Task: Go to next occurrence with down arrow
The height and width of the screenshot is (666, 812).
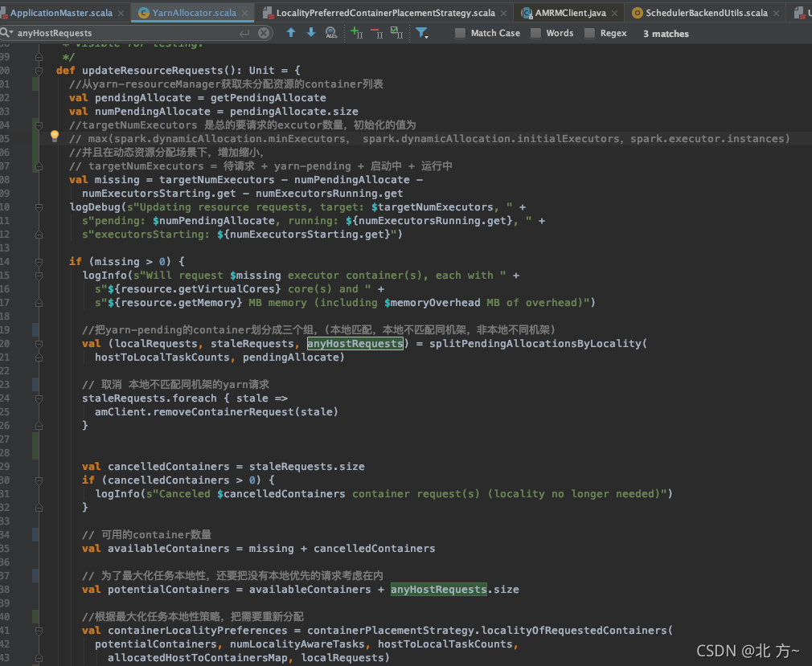Action: point(310,33)
